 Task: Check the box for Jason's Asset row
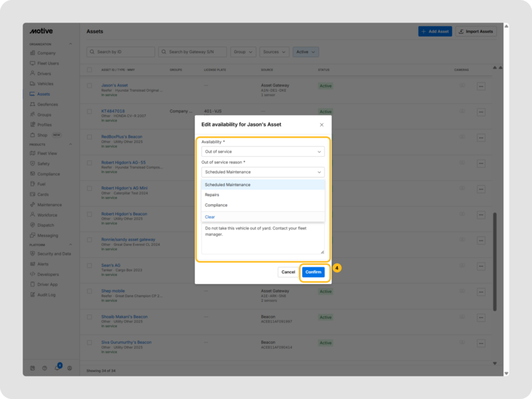point(90,86)
